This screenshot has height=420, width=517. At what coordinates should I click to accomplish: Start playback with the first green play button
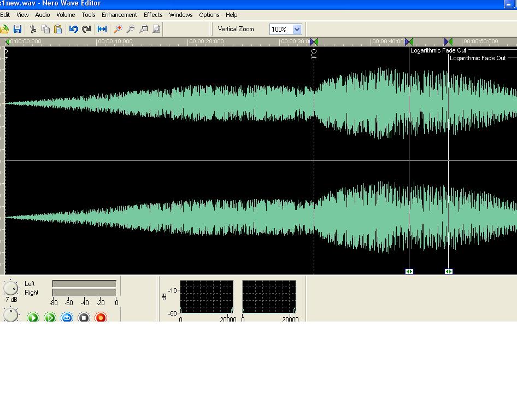[x=33, y=317]
